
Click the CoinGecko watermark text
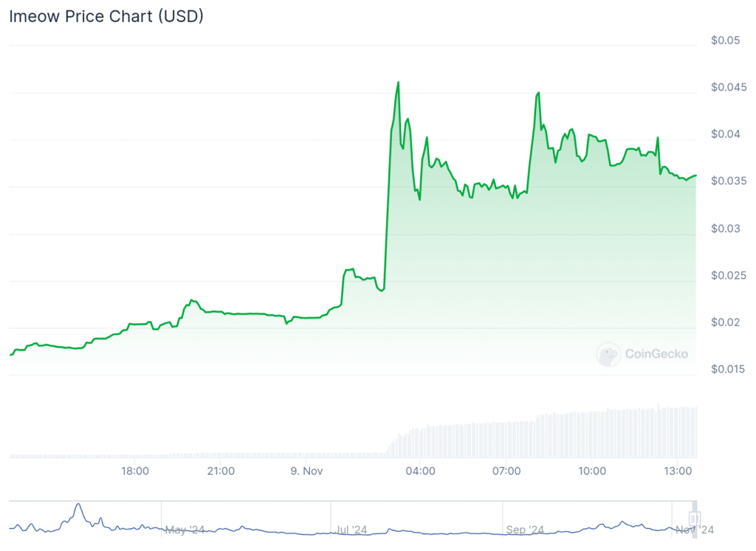click(656, 354)
